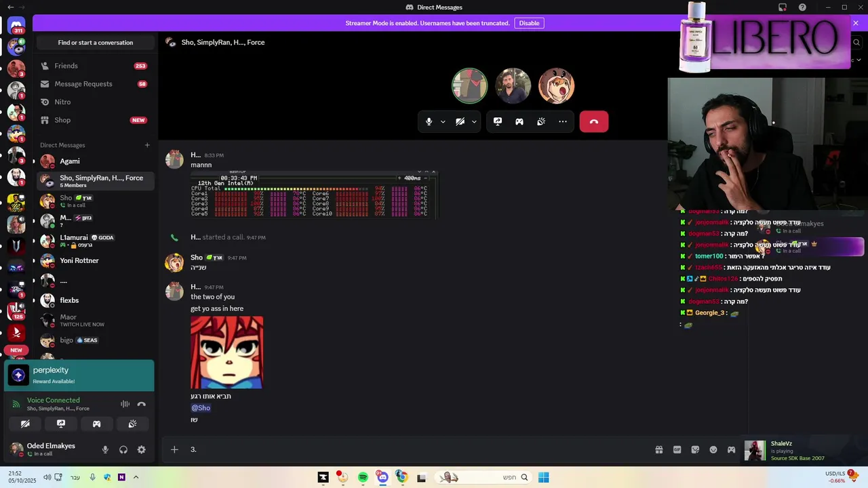Click the @Sho mention in the chat

pos(201,408)
